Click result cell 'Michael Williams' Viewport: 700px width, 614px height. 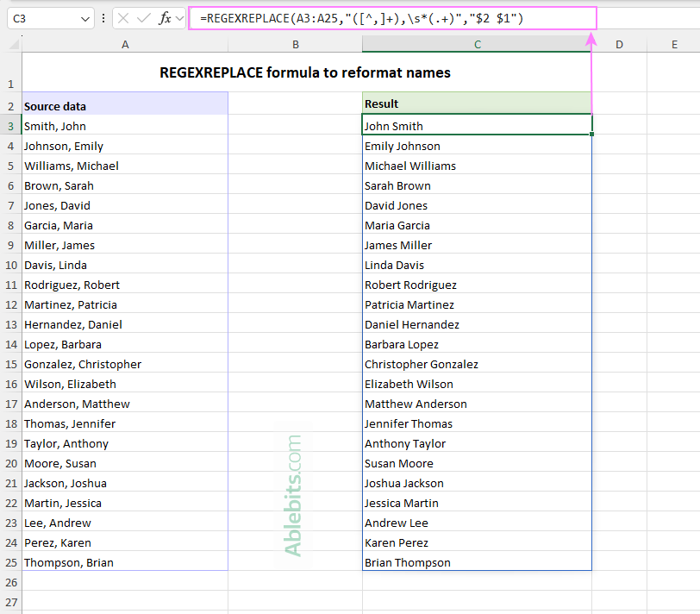477,165
